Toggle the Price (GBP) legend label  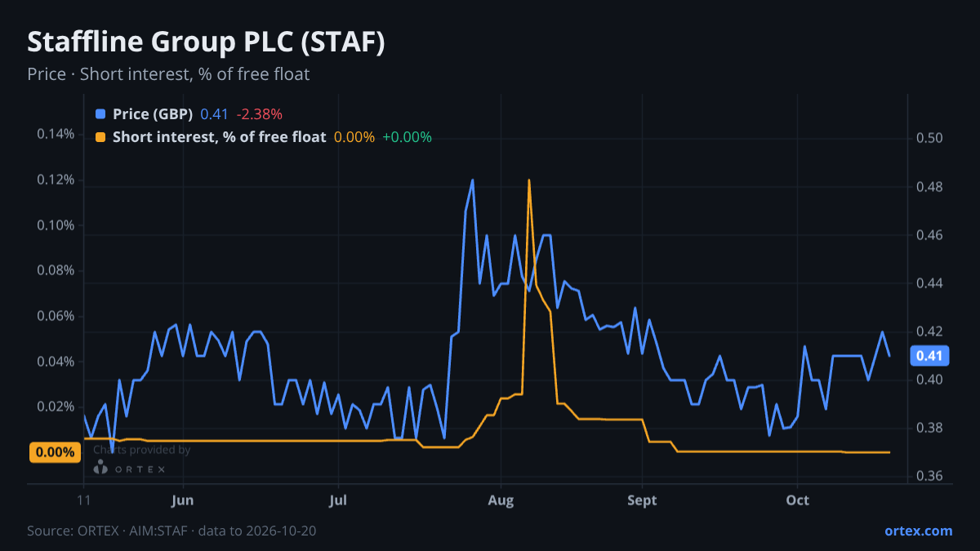153,114
